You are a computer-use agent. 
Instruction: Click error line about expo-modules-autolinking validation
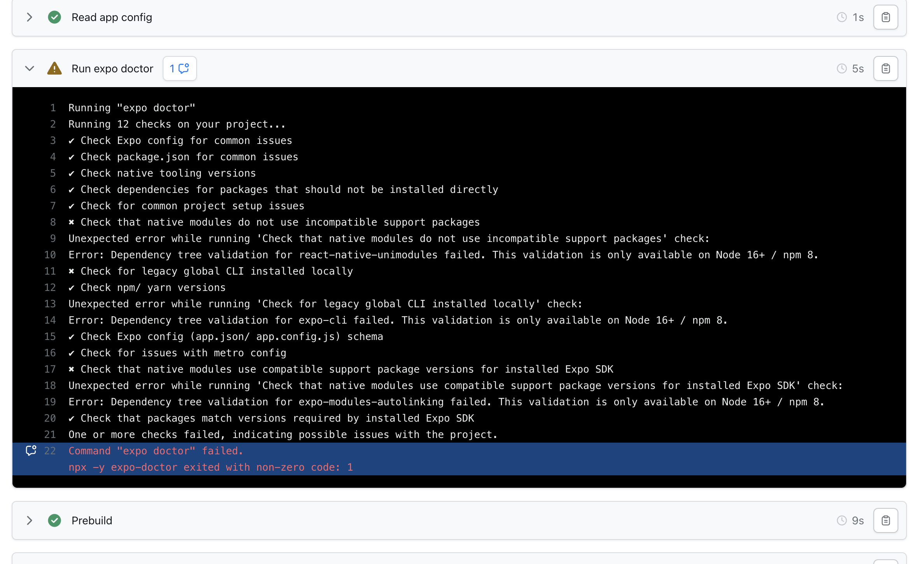point(446,402)
